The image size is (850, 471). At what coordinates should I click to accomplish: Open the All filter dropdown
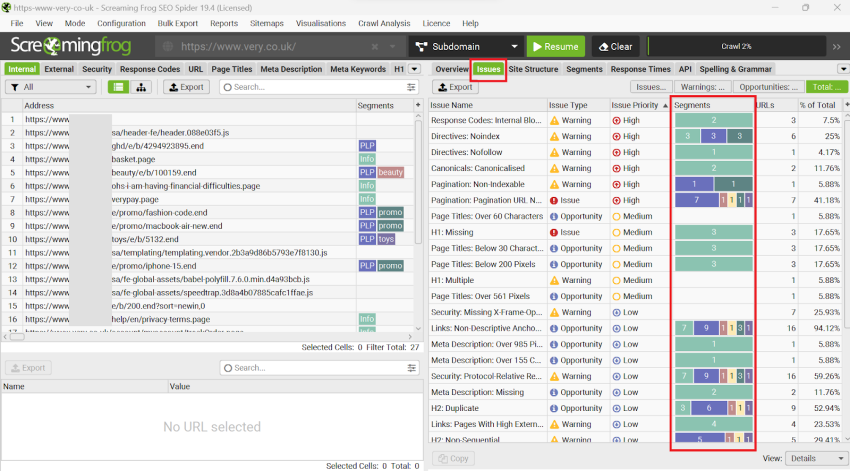point(51,87)
